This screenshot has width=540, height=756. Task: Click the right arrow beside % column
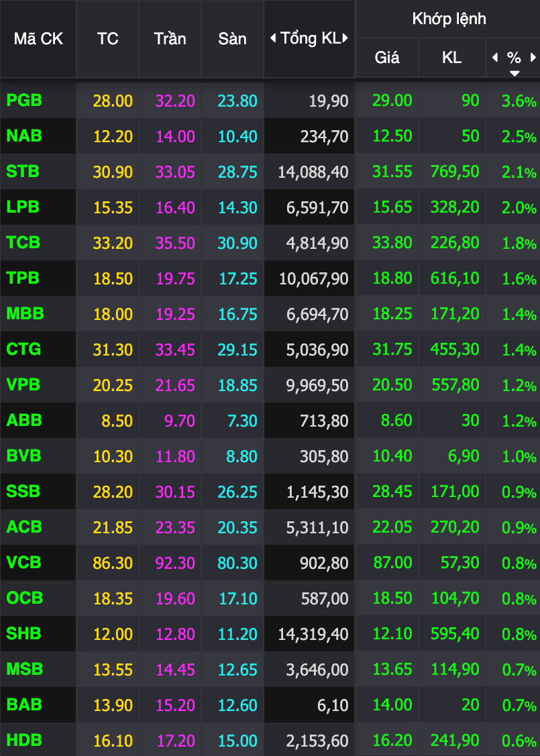(533, 58)
